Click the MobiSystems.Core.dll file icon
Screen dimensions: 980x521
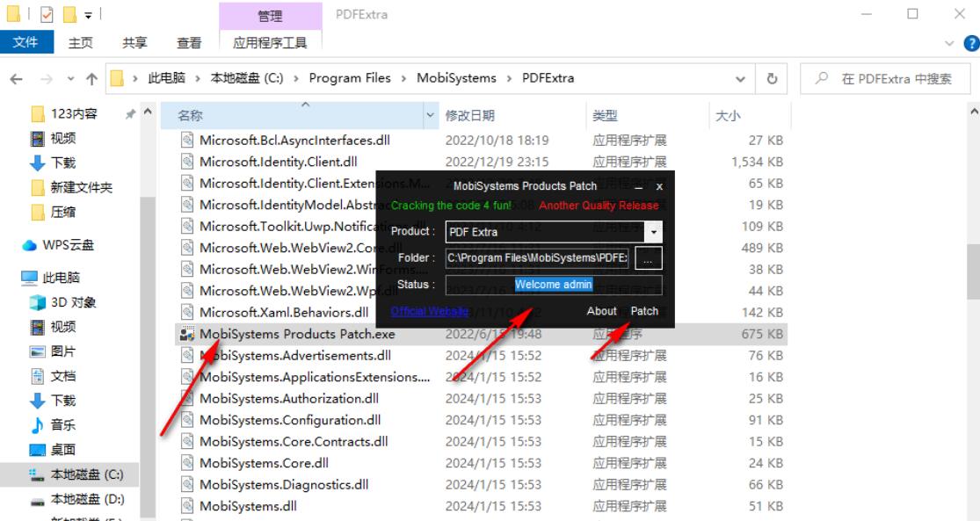[187, 464]
